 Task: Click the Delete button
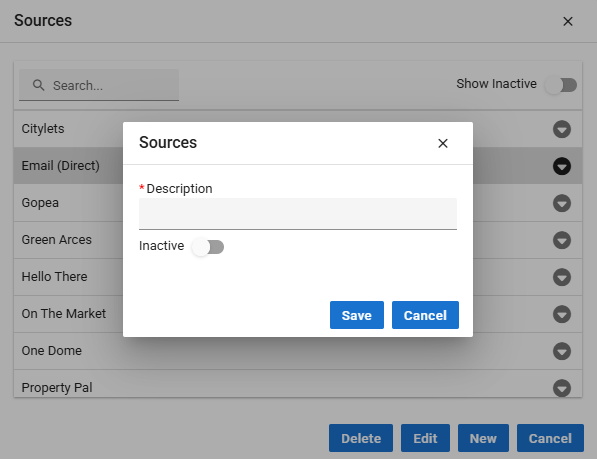(361, 438)
